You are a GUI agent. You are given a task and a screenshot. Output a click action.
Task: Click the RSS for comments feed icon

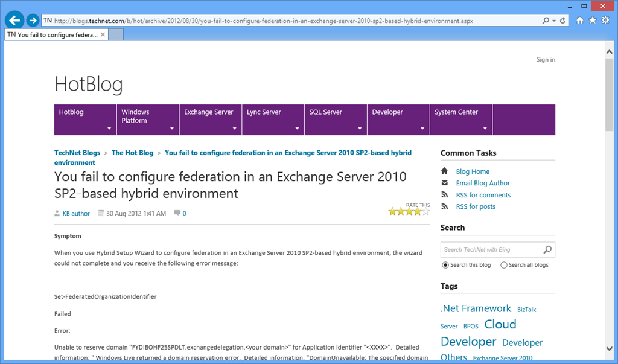pyautogui.click(x=445, y=194)
